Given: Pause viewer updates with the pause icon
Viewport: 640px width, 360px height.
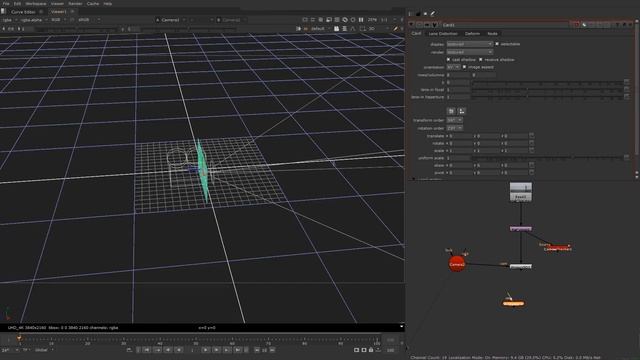Looking at the screenshot, I should 361,20.
